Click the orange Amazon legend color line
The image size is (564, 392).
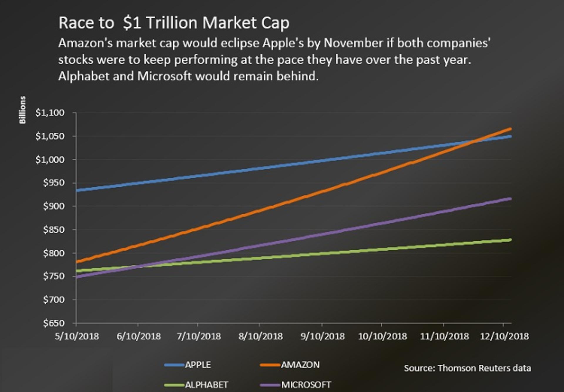point(270,365)
